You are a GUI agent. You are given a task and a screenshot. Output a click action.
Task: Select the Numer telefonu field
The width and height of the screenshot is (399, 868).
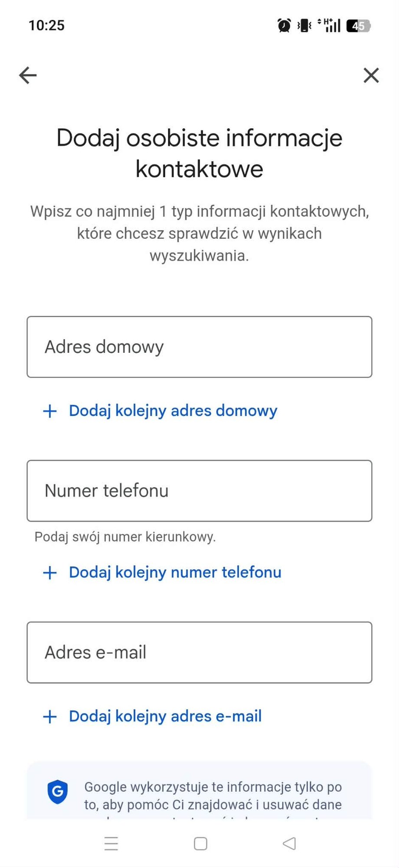click(x=199, y=490)
